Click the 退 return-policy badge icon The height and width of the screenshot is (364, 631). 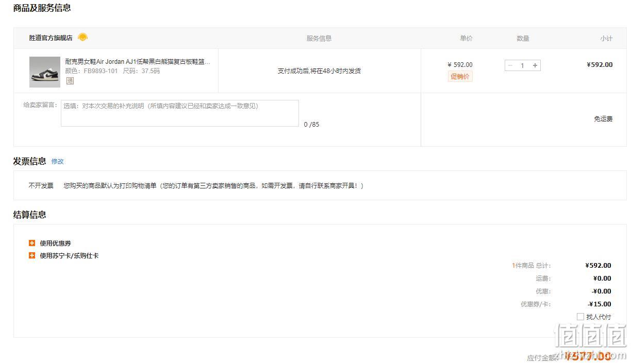(x=70, y=81)
